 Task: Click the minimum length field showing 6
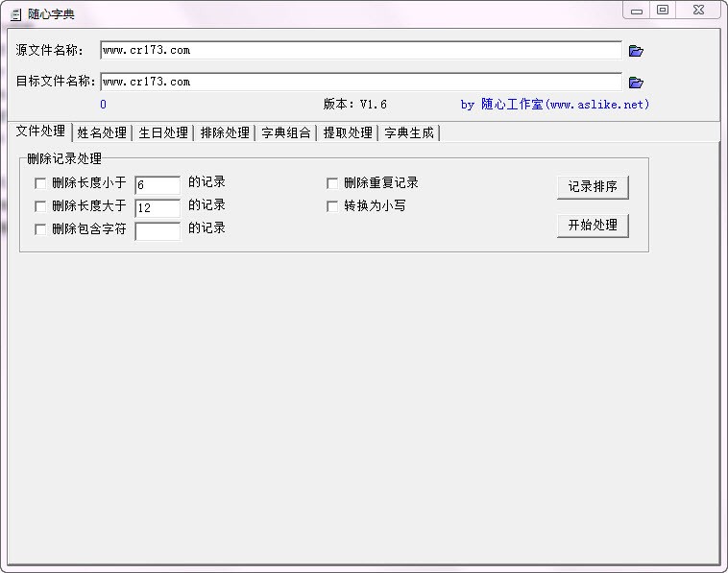[158, 184]
